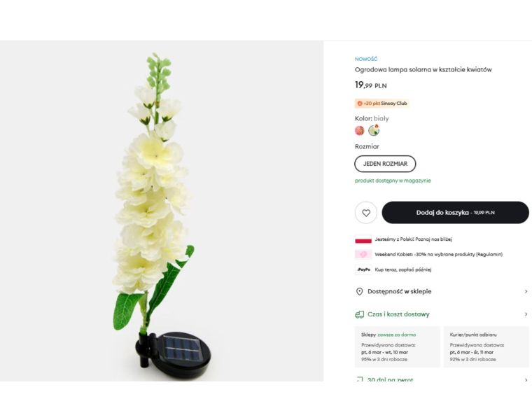Select the white color swatch

[374, 130]
